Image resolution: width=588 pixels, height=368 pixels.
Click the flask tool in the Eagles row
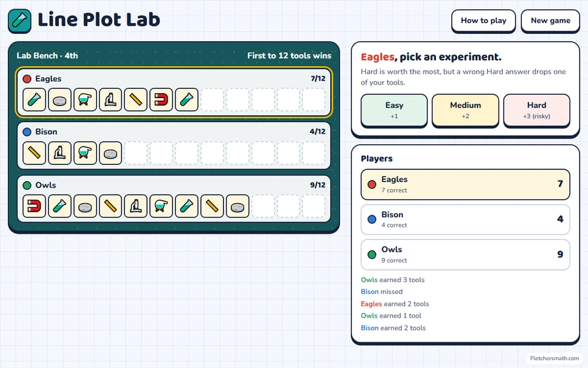[x=85, y=99]
